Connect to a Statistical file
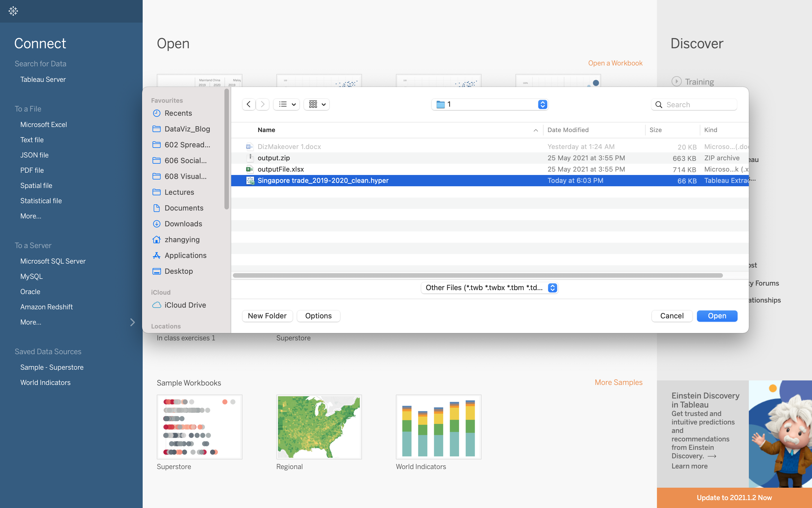 point(41,201)
